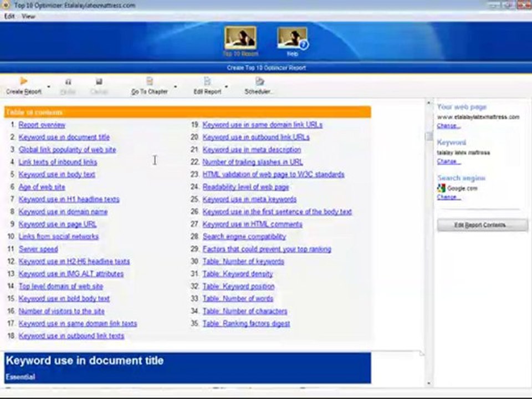Open the Server speed link
The image size is (532, 399).
tap(38, 249)
